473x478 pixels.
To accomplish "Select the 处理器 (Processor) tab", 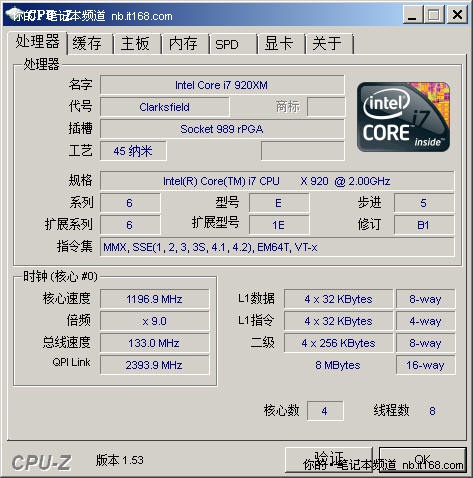I will click(x=37, y=42).
